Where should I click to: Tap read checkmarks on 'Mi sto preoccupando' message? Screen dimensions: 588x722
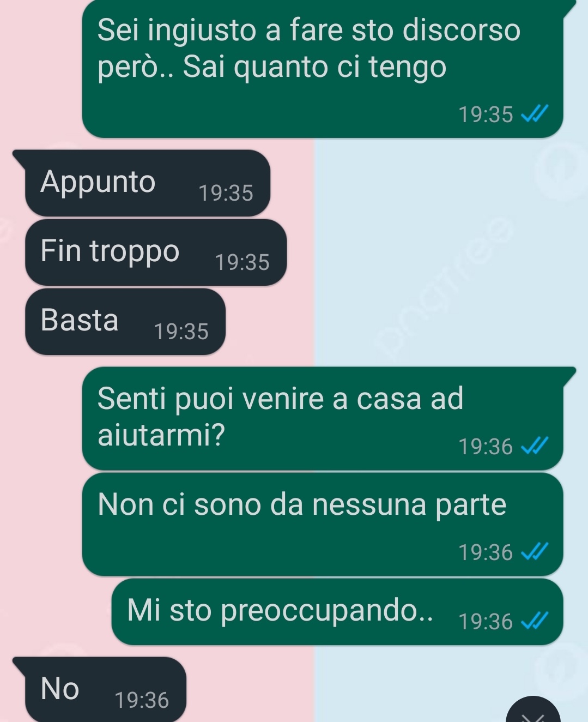(534, 621)
